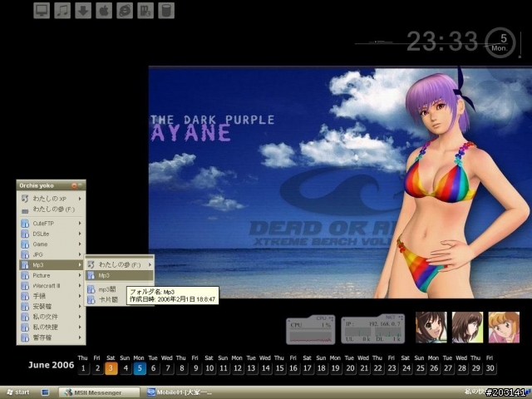
Task: Click the Ayane Dead or Alive wallpaper image
Action: [x=340, y=183]
